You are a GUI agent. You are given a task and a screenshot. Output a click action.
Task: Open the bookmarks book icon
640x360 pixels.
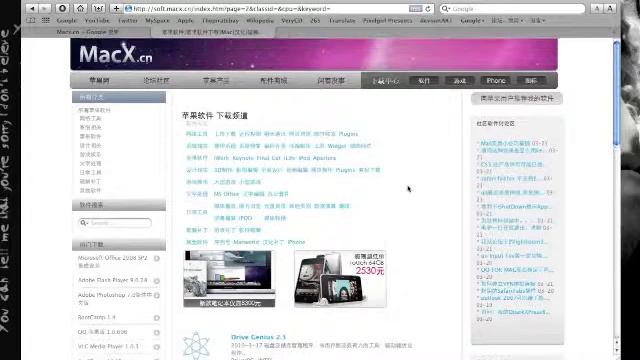coord(31,20)
